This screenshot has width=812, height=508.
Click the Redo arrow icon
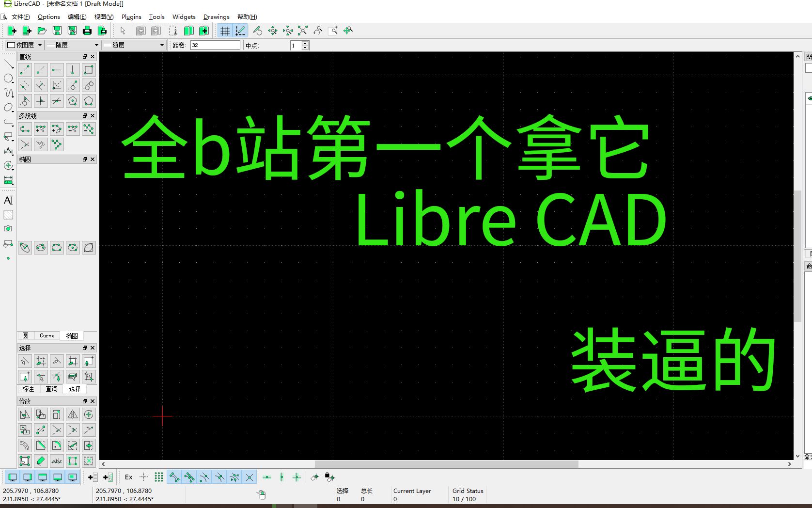(x=156, y=31)
